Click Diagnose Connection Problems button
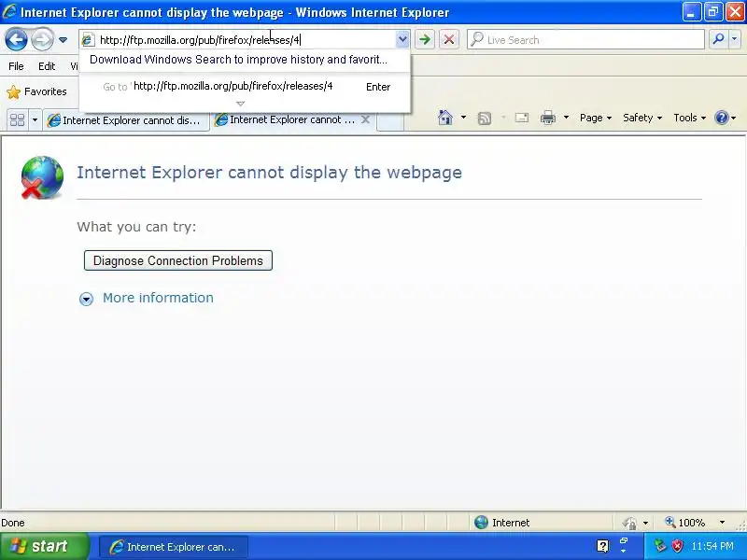The height and width of the screenshot is (560, 747). tap(178, 260)
